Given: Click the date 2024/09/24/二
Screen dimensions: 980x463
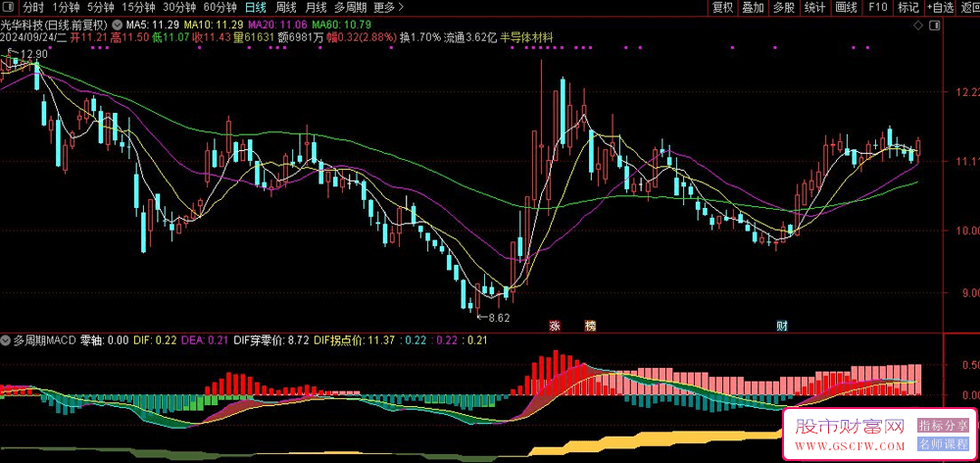Looking at the screenshot, I should pyautogui.click(x=33, y=37).
